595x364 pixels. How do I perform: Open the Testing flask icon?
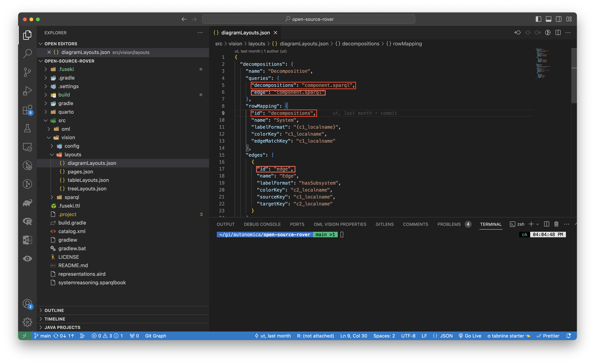coord(27,128)
